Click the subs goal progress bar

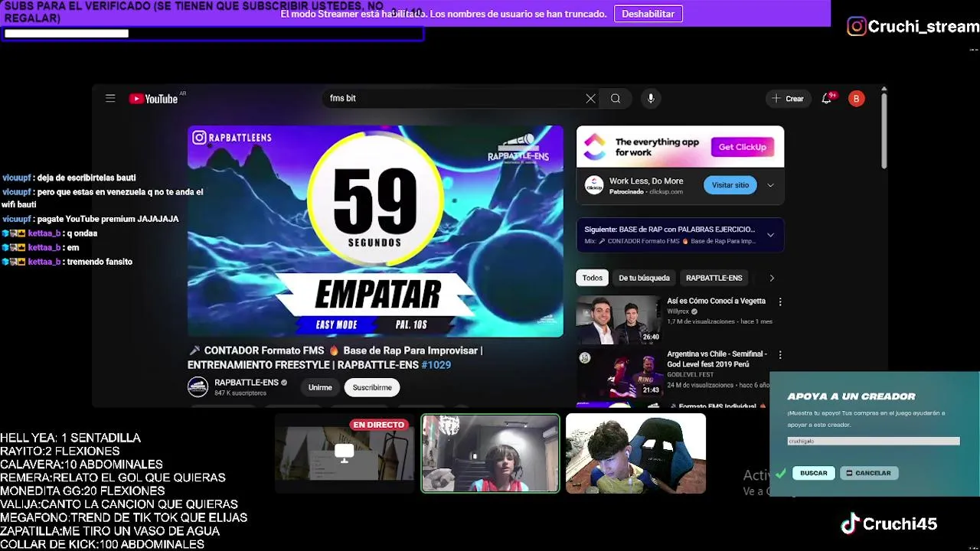(x=213, y=33)
